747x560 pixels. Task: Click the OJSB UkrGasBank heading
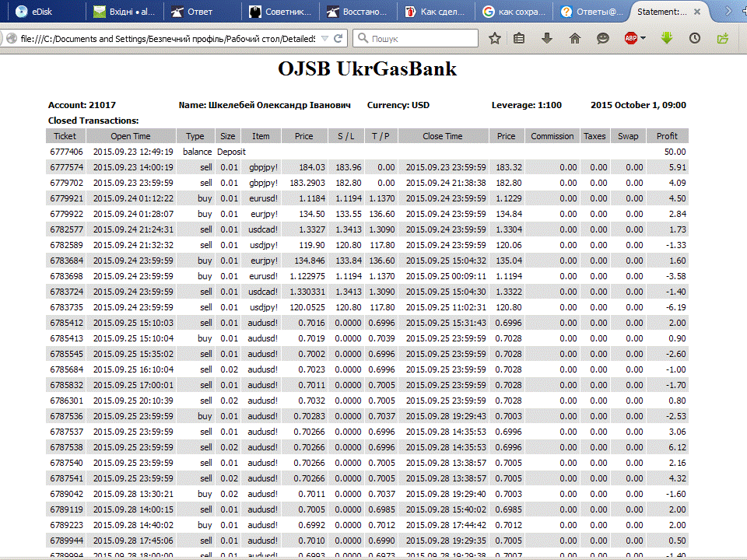click(367, 69)
